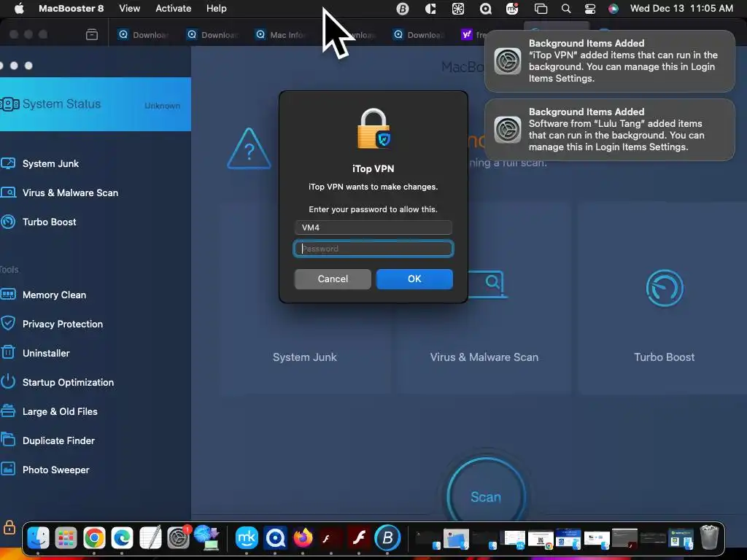This screenshot has width=747, height=560.
Task: Open Virus & Malware Scan in sidebar
Action: tap(60, 192)
